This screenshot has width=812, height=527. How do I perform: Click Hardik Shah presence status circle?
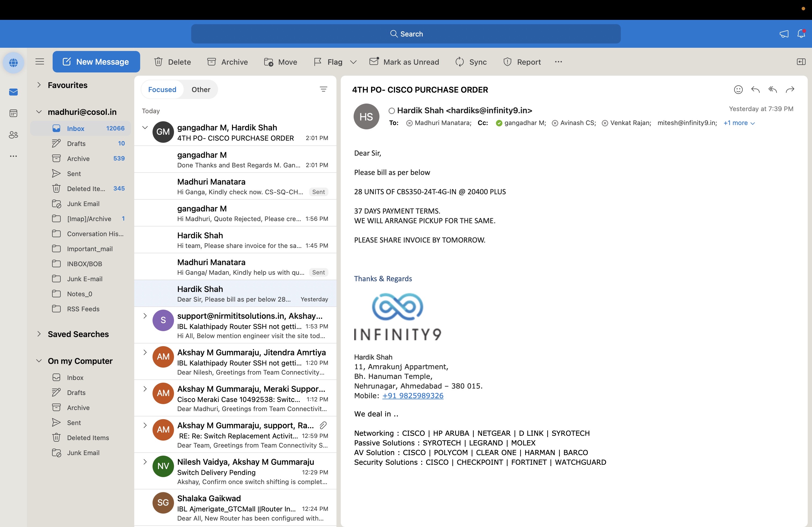point(392,111)
